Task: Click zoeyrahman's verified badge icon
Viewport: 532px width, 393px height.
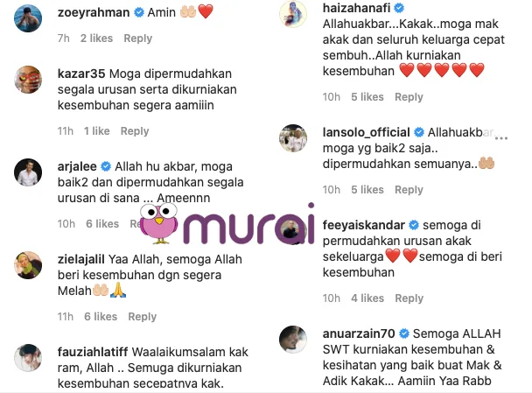Action: [x=138, y=12]
